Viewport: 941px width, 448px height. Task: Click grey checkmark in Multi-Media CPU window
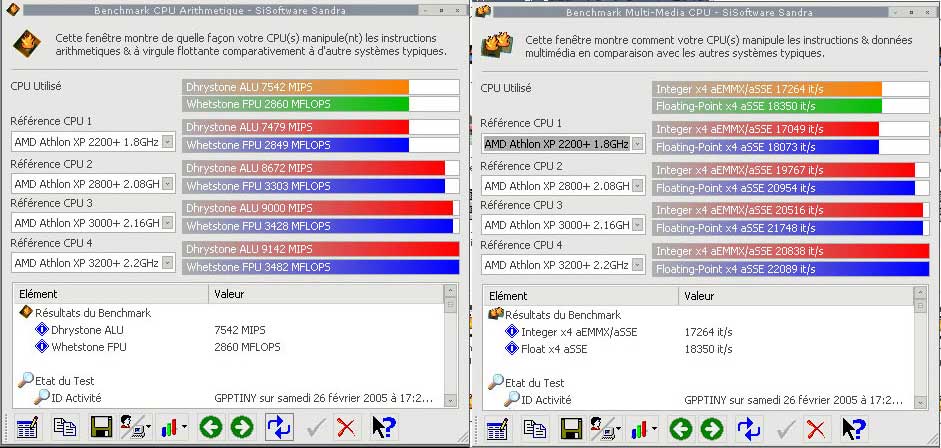pos(786,429)
